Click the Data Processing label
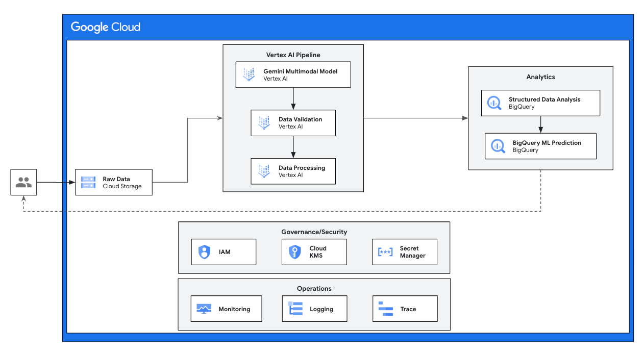The image size is (644, 355). (302, 168)
